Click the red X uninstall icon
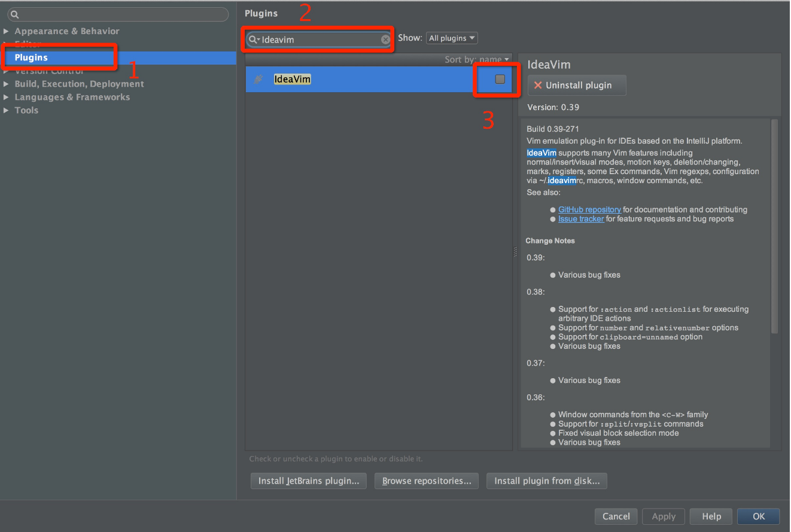The width and height of the screenshot is (791, 532). [538, 86]
